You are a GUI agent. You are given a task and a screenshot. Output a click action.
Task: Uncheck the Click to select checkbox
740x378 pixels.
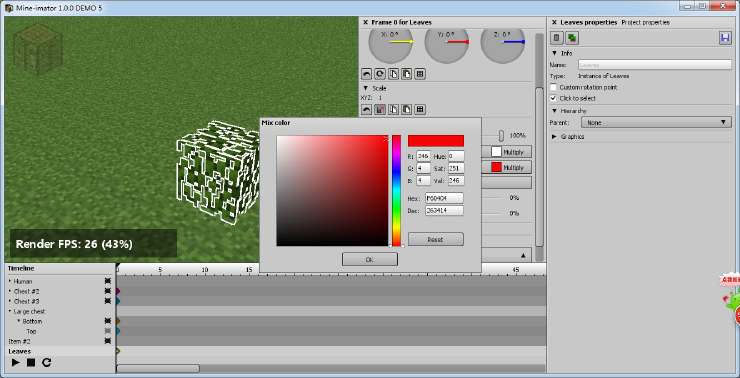pos(554,98)
